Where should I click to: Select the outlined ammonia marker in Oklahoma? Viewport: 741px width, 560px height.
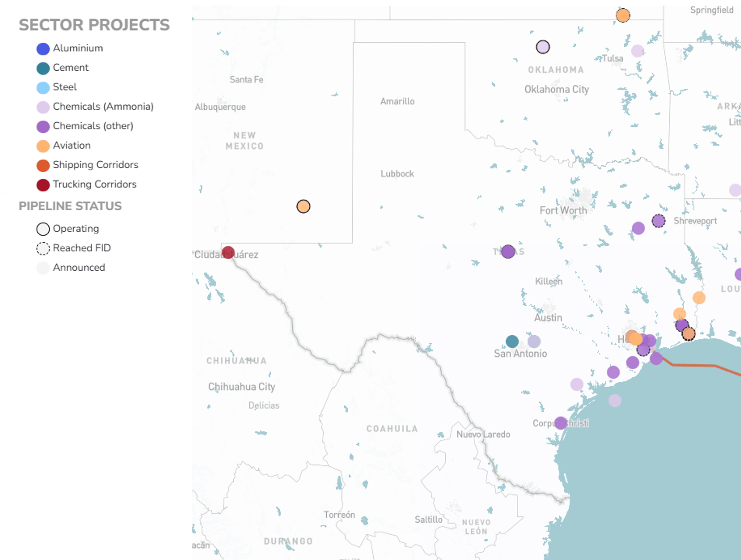(543, 47)
